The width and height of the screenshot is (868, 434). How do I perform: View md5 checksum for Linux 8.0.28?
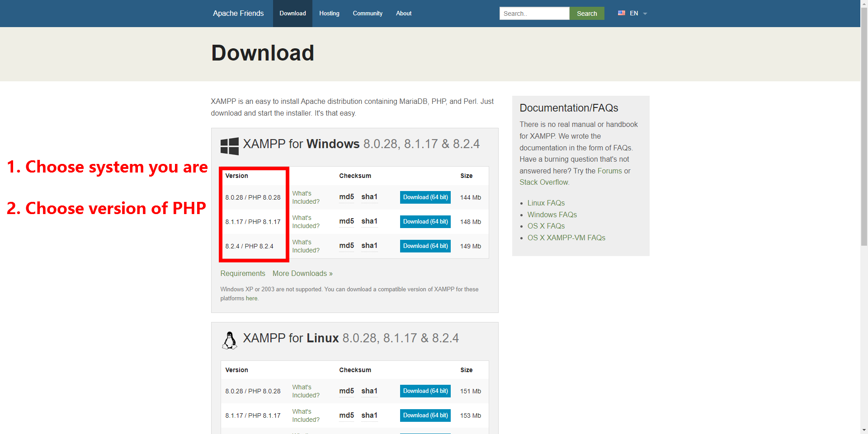pyautogui.click(x=347, y=391)
